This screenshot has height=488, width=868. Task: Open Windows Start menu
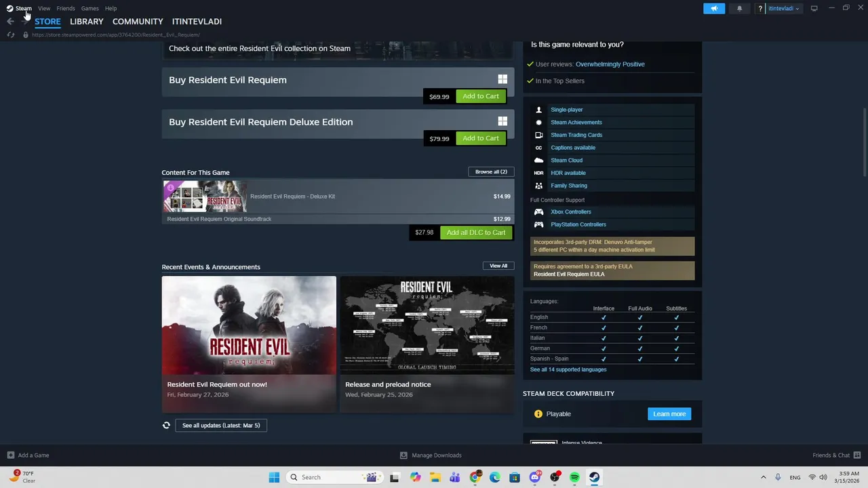pyautogui.click(x=274, y=477)
